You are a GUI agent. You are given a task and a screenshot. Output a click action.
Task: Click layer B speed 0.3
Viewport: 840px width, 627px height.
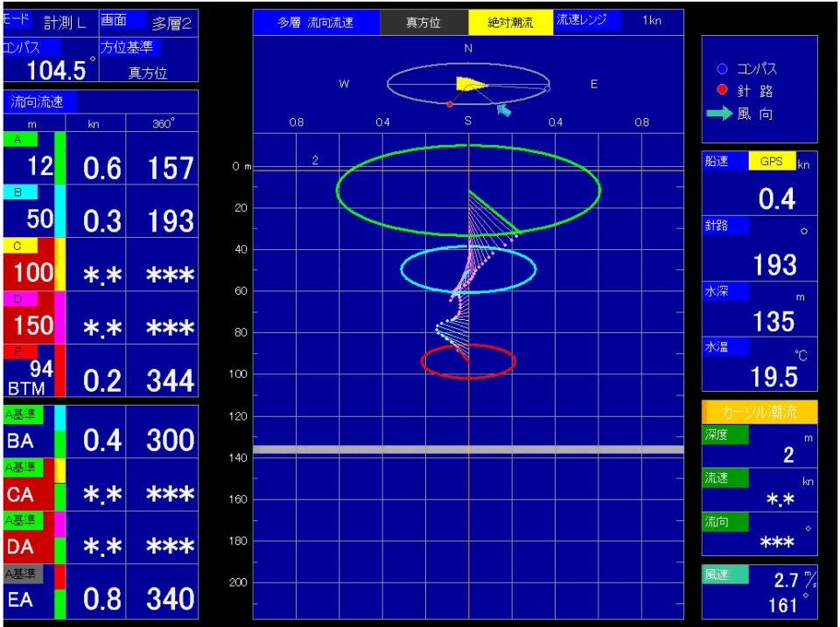[x=101, y=221]
